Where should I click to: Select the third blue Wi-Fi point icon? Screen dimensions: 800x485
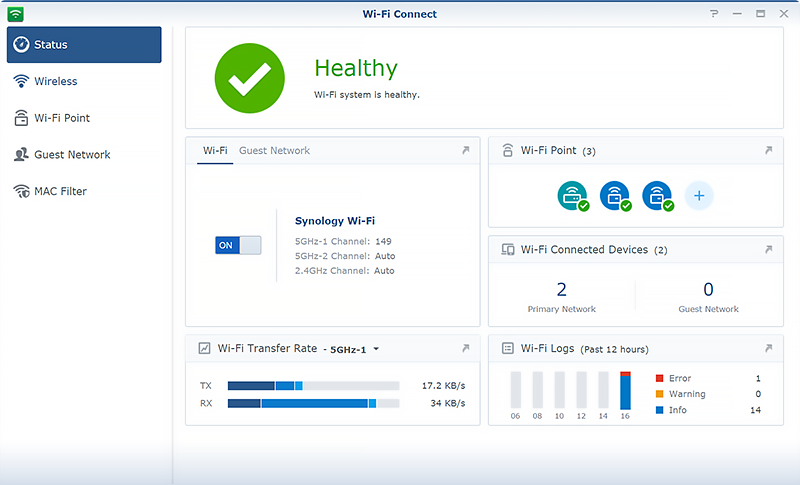click(x=658, y=196)
